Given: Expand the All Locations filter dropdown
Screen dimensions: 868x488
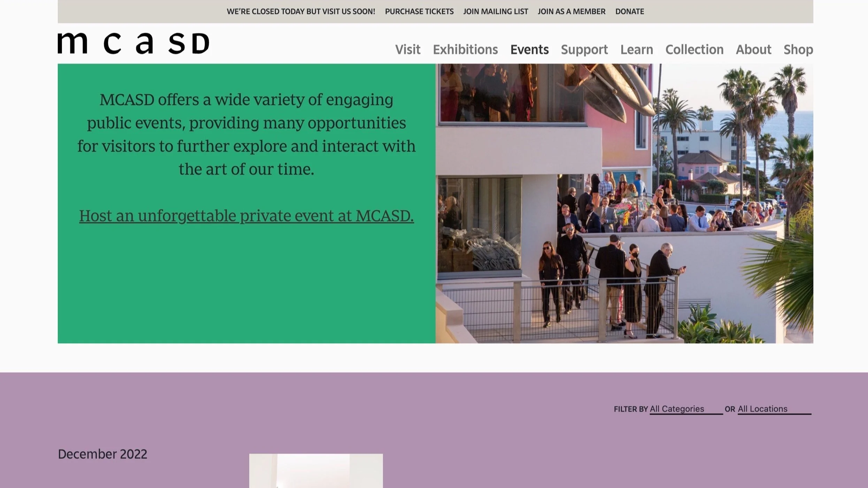Looking at the screenshot, I should coord(774,409).
